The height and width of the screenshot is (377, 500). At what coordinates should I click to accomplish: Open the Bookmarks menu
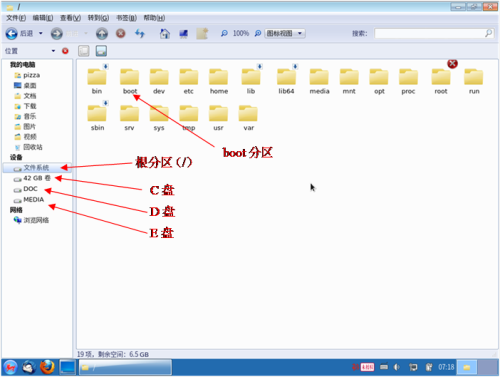[126, 18]
